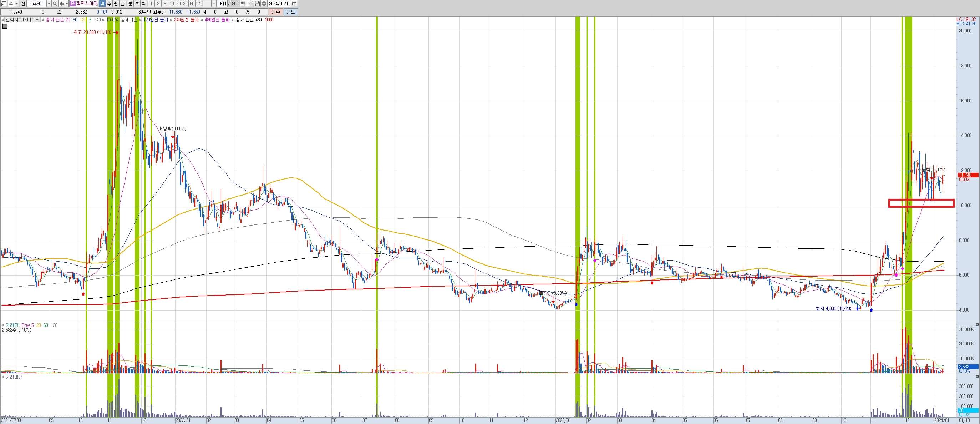The width and height of the screenshot is (980, 424).
Task: Click the save chart (floppy disk) icon
Action: point(257,4)
